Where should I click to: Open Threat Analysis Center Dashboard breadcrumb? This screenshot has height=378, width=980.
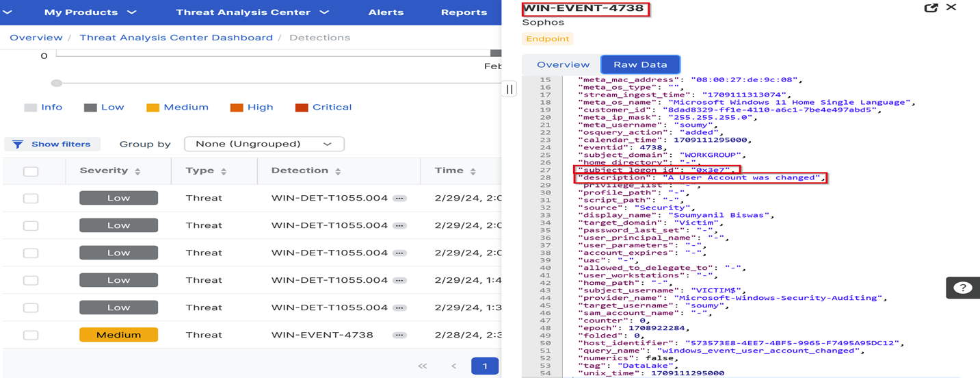coord(176,38)
